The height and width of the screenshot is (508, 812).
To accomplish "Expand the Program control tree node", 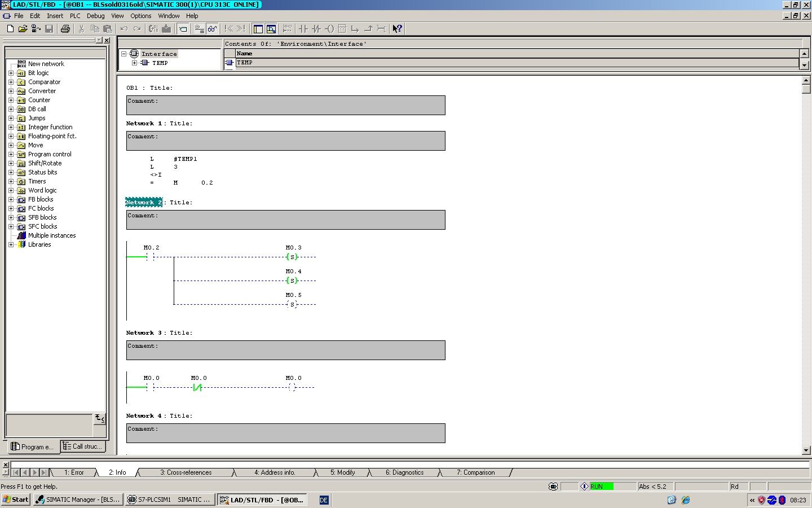I will 11,154.
